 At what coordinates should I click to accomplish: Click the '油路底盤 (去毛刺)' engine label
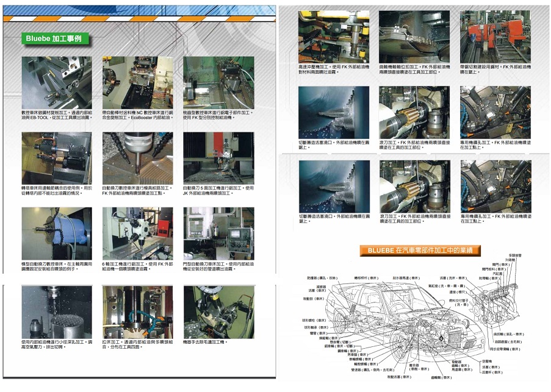(x=508, y=341)
